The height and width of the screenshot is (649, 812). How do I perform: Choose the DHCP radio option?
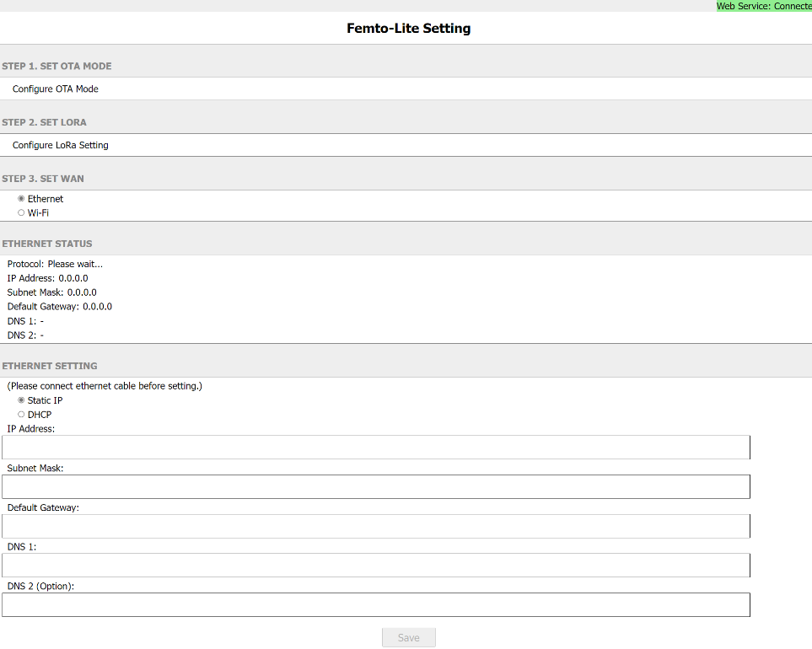21,415
